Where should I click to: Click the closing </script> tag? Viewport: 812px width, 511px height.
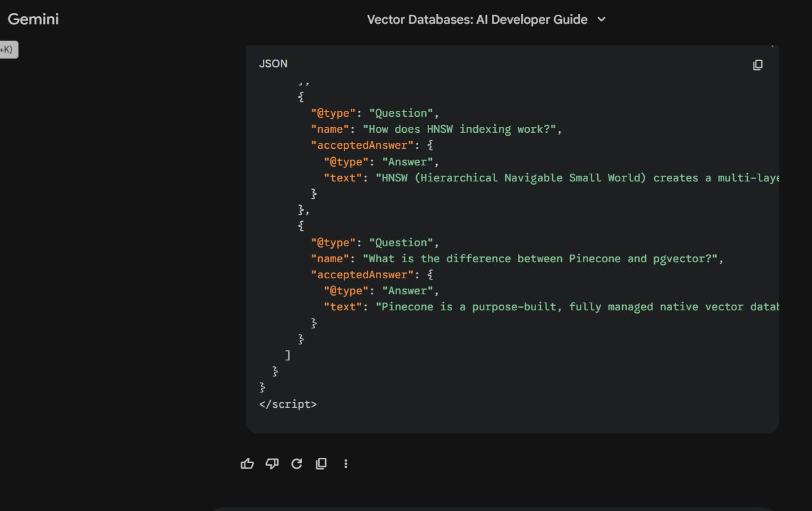point(288,404)
